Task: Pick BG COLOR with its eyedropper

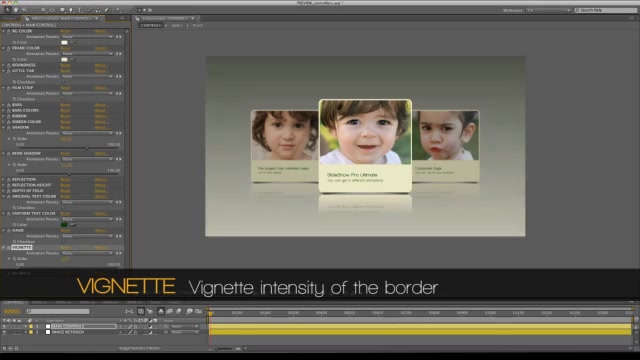Action: point(72,42)
